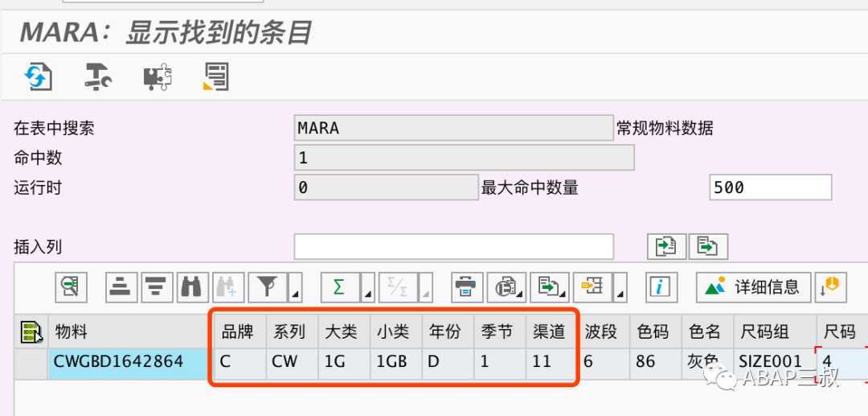
Task: Click the green sigma total icon
Action: tap(340, 287)
